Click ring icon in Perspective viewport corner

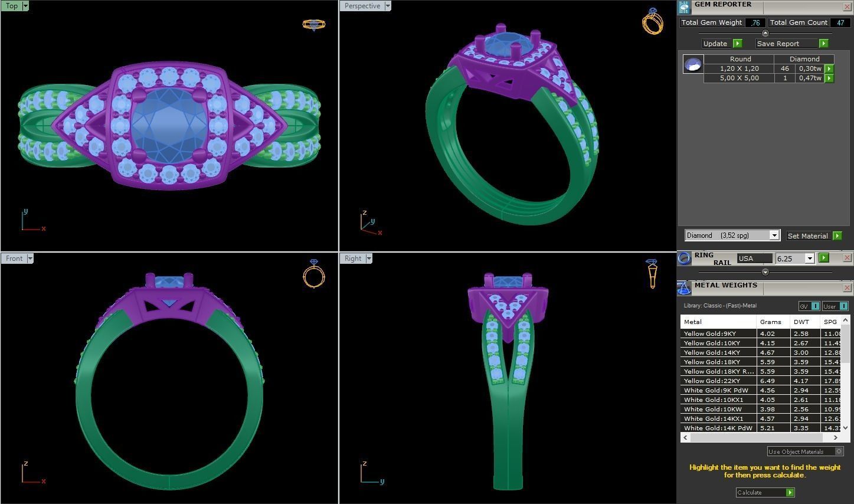[x=652, y=21]
